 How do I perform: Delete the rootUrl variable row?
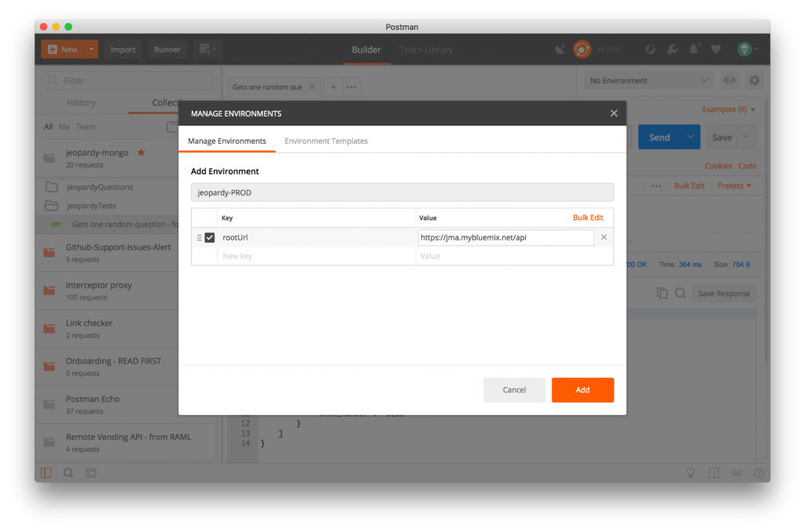tap(604, 237)
